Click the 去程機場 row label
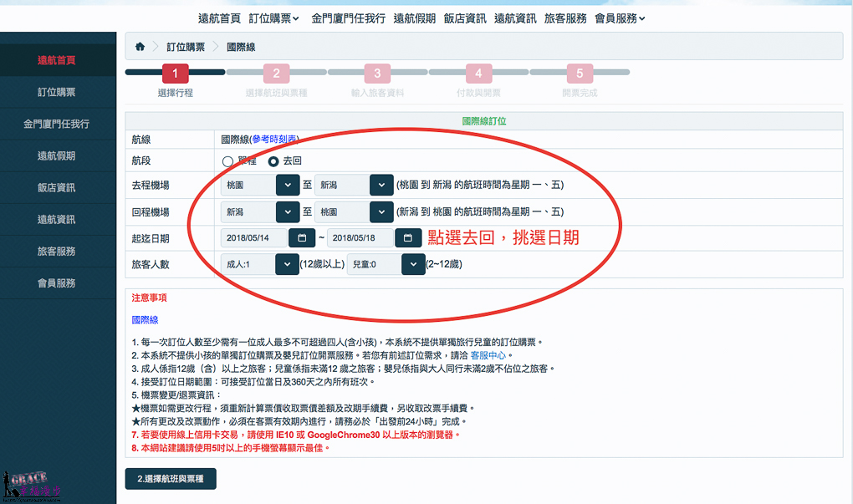The width and height of the screenshot is (853, 504). pos(151,185)
